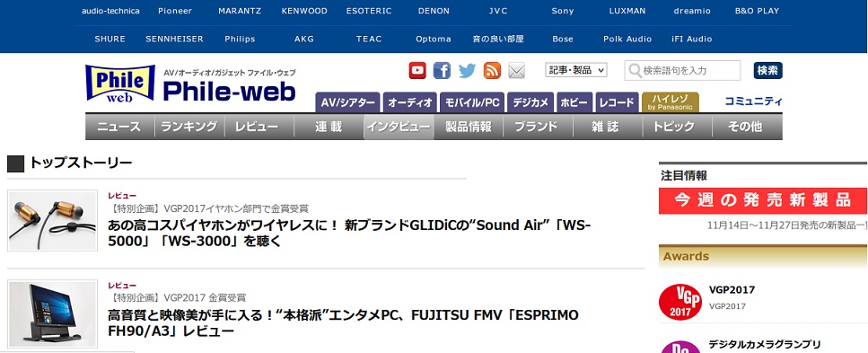Visit the audio-technica brand link
The image size is (868, 353).
110,11
